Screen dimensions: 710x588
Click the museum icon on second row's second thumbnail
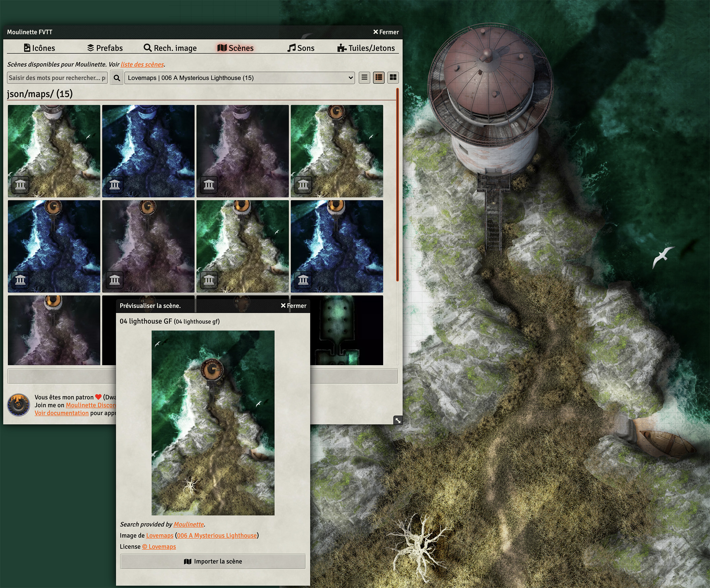[x=115, y=280]
